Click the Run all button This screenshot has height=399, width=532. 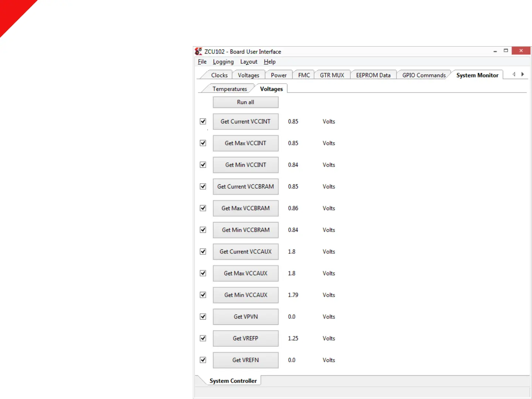pyautogui.click(x=245, y=102)
